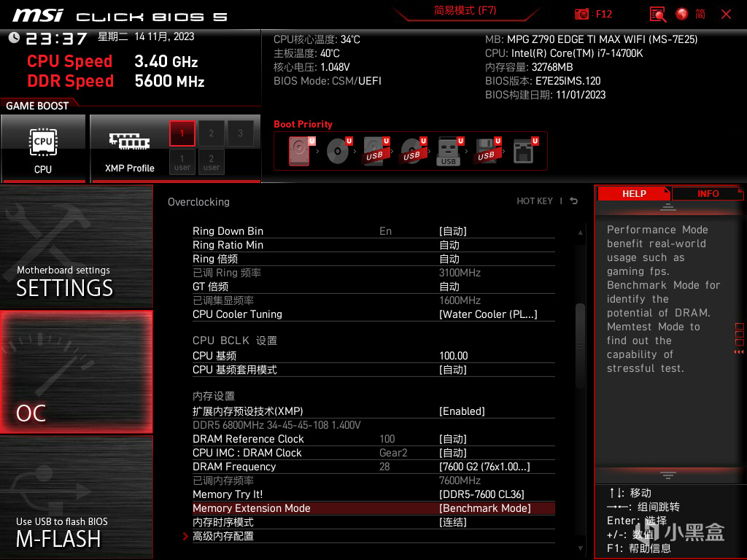Viewport: 747px width, 560px height.
Task: Select the hard disk boot device icon
Action: [300, 151]
